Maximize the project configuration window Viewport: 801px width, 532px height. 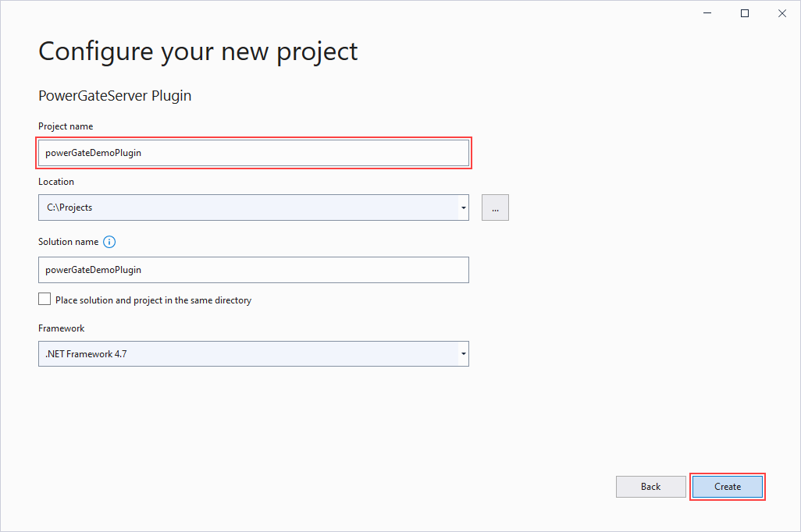tap(745, 13)
